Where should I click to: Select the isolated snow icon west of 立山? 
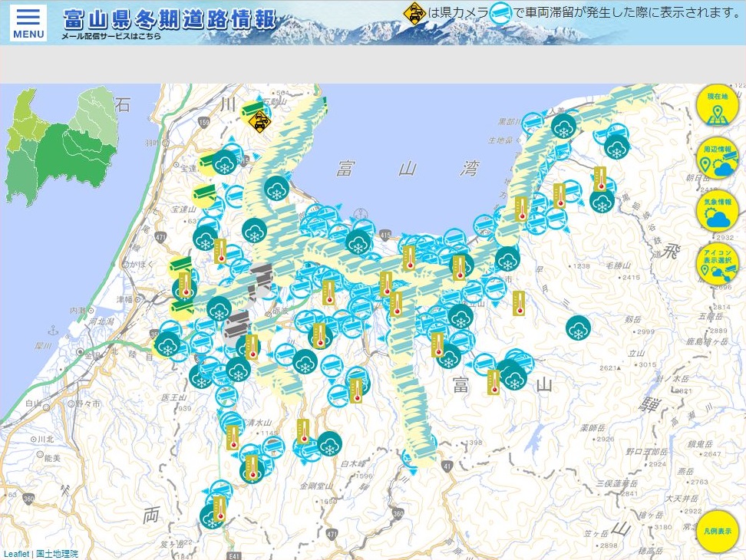pos(579,328)
